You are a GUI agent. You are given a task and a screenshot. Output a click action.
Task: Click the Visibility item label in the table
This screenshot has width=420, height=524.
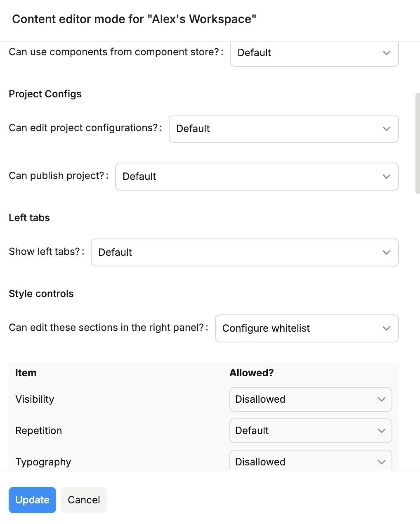(35, 399)
